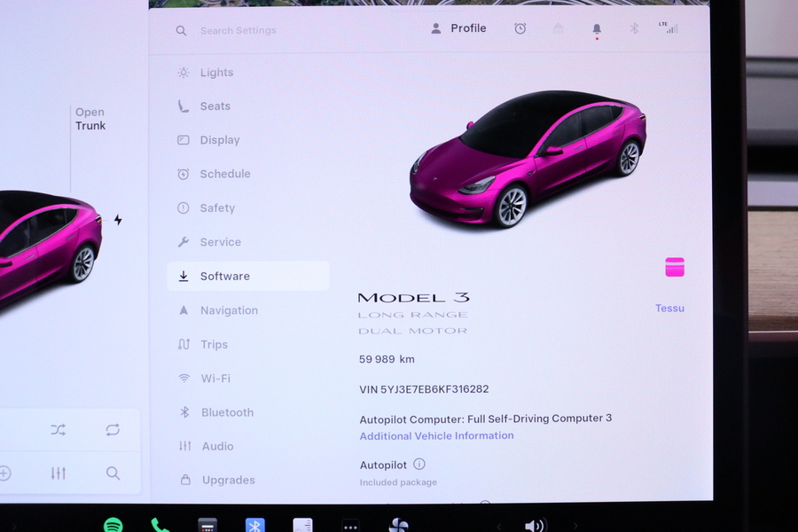
Task: Toggle the shuffle icon in the media player
Action: click(x=58, y=429)
